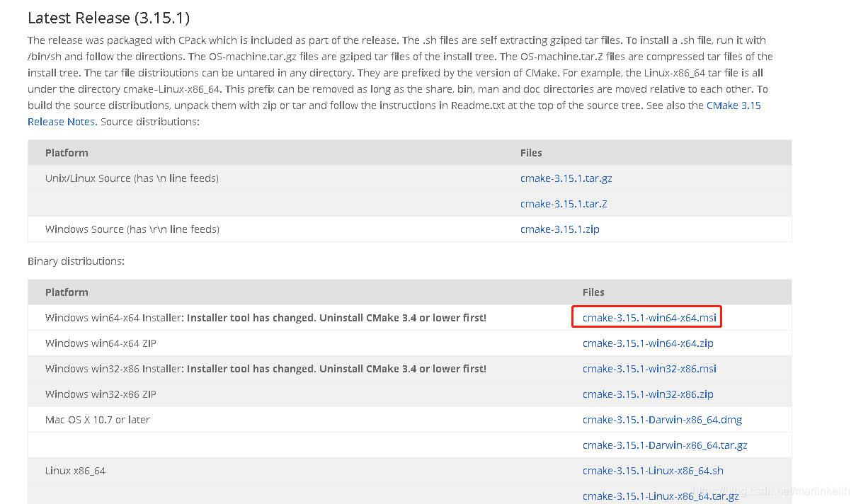Click 'Windows Source (has \r\n line feeds)' row text

click(x=132, y=229)
